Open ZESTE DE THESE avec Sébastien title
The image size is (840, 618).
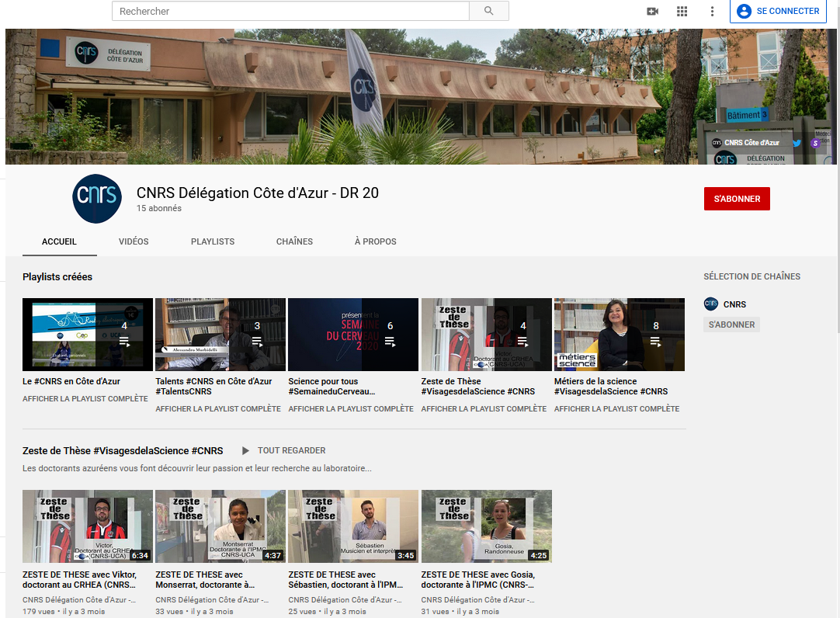pos(345,579)
